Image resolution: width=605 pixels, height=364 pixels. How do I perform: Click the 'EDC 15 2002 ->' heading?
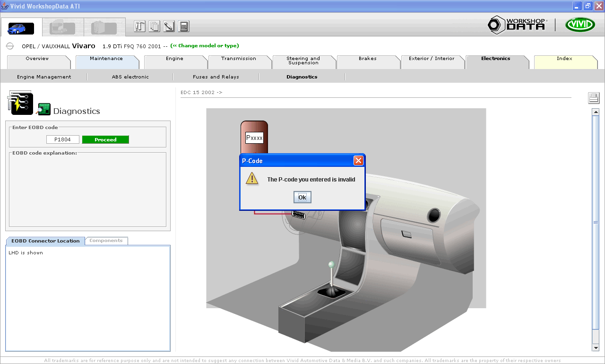(x=201, y=93)
